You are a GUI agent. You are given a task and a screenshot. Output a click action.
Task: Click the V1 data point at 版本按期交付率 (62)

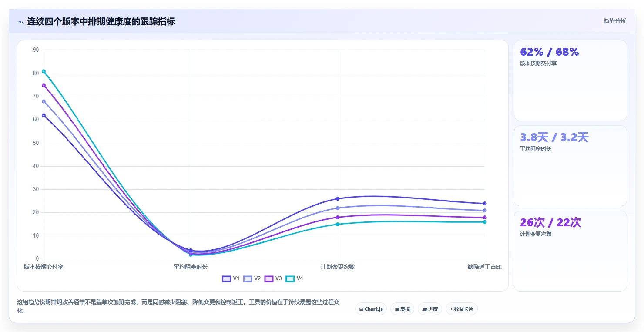coord(44,115)
